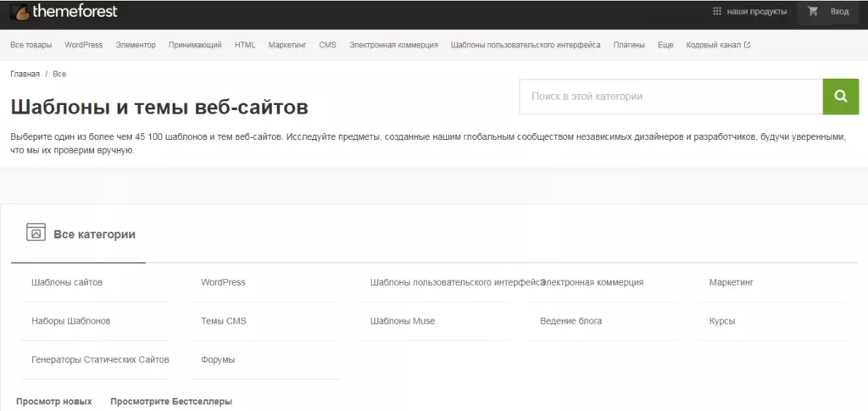Screen dimensions: 868x411
Task: Click the Вход sign-in button
Action: click(839, 12)
